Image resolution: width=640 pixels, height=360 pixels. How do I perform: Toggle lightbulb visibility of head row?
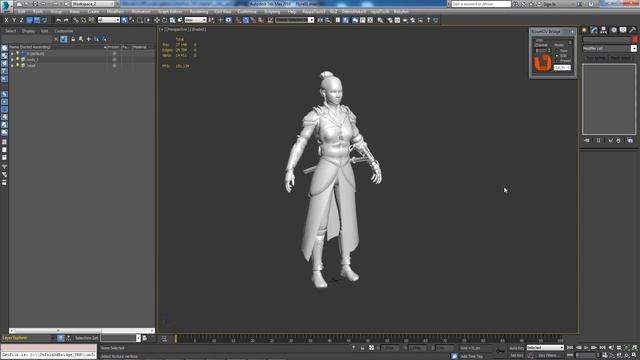(x=17, y=65)
